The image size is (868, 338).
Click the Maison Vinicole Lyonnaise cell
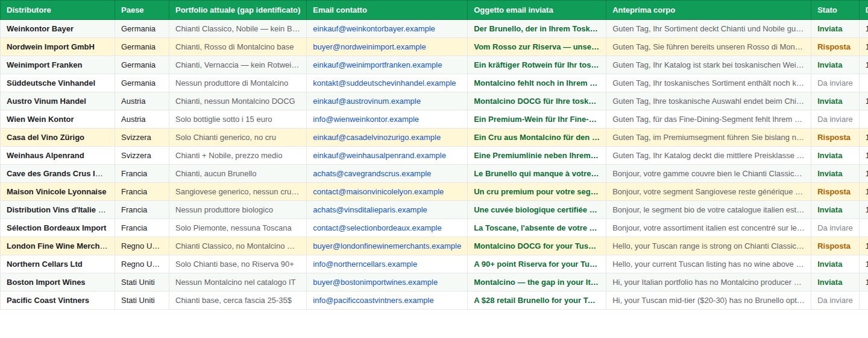(56, 192)
